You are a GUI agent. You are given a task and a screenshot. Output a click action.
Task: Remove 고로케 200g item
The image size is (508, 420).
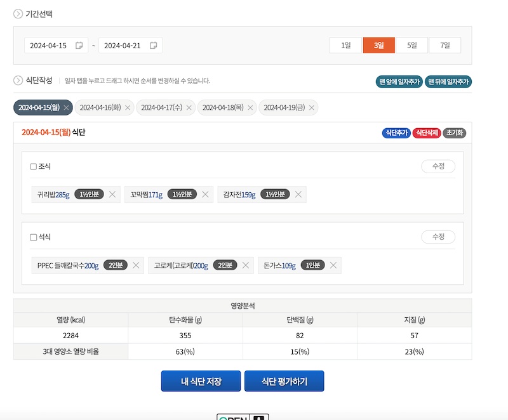click(x=245, y=265)
